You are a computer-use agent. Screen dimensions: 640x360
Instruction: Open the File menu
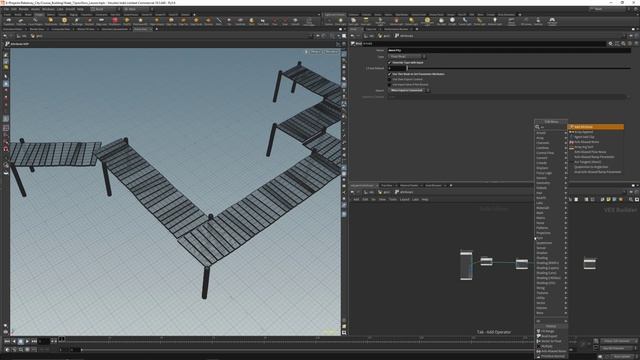point(6,9)
